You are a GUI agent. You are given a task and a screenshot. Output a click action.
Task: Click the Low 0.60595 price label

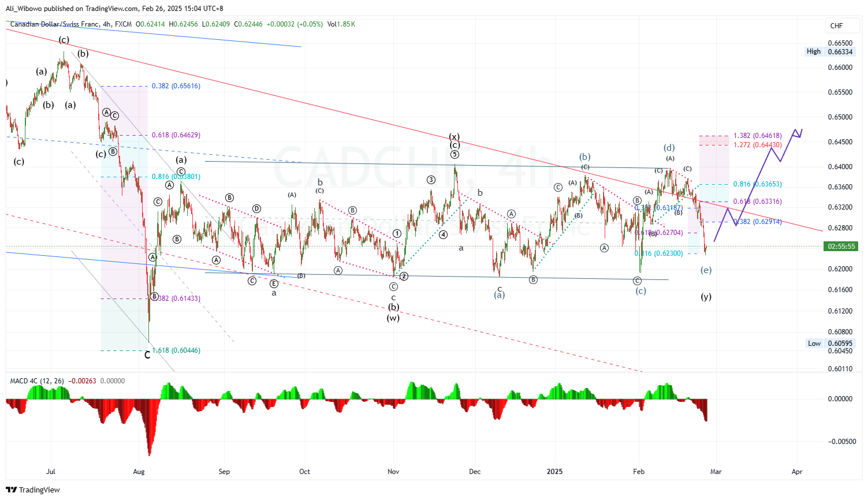pyautogui.click(x=829, y=344)
